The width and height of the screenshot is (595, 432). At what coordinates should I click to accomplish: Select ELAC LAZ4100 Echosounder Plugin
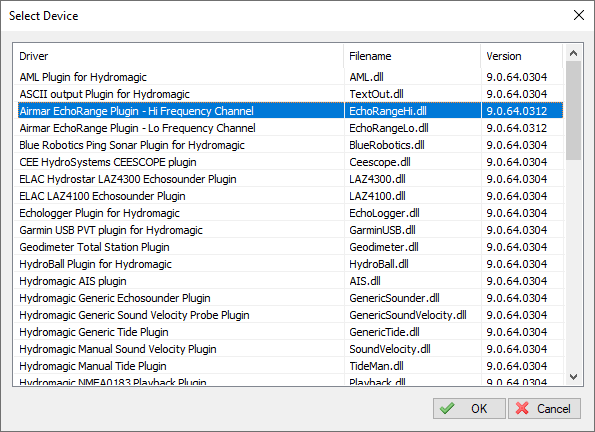(289, 196)
